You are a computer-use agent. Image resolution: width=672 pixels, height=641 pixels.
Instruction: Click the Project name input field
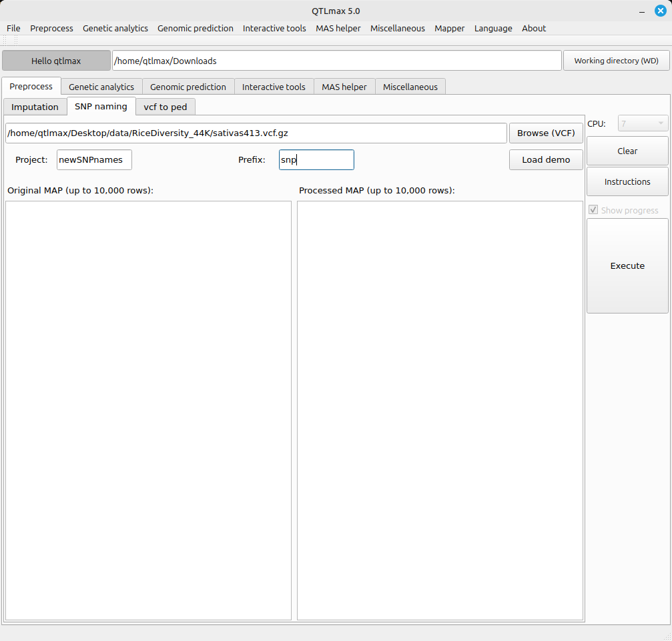(94, 159)
